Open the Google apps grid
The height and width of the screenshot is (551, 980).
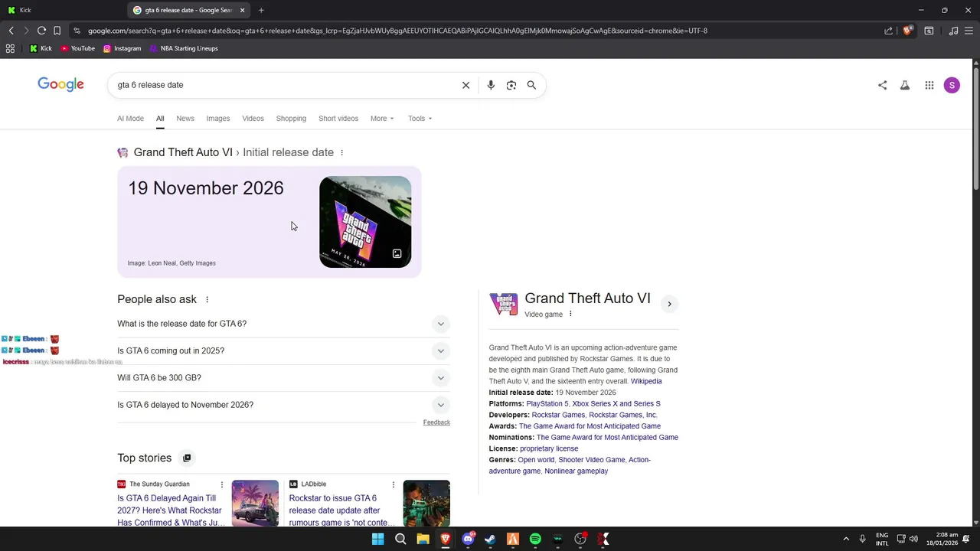929,85
